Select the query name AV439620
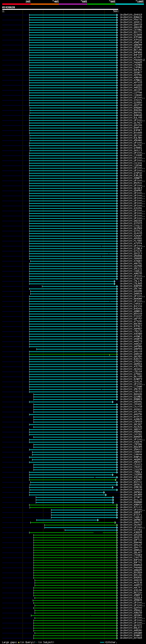The height and width of the screenshot is (644, 146). 8,8
